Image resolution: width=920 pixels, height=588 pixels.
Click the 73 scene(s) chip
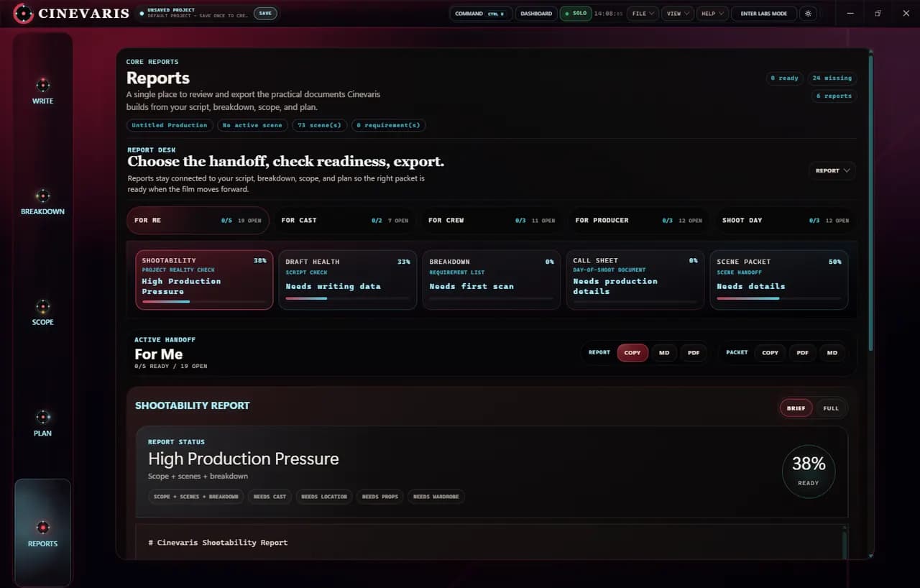click(319, 125)
